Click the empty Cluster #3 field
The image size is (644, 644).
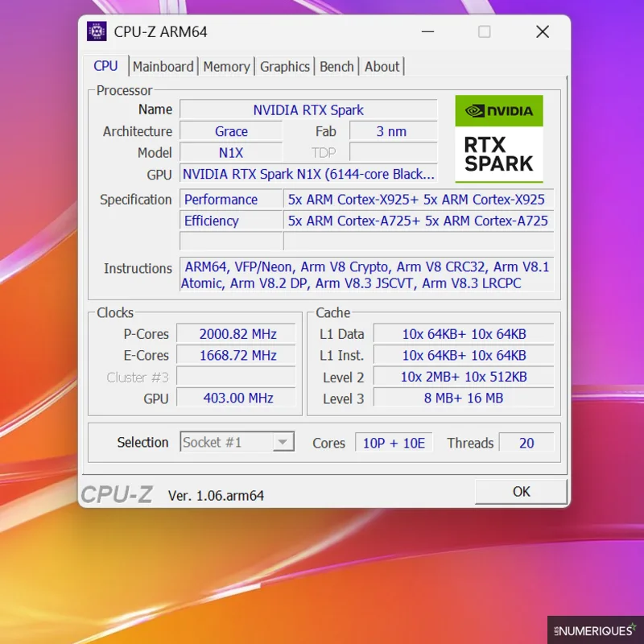point(236,377)
